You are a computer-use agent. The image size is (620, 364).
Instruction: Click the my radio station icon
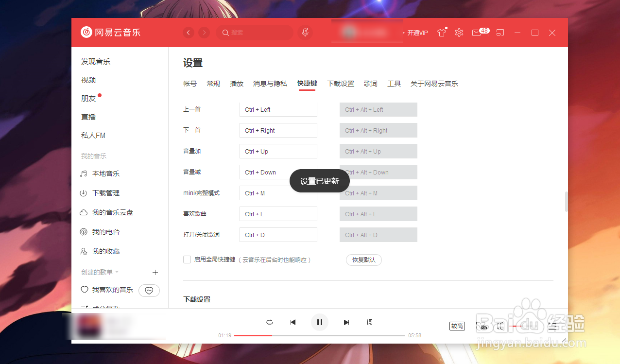(x=84, y=232)
